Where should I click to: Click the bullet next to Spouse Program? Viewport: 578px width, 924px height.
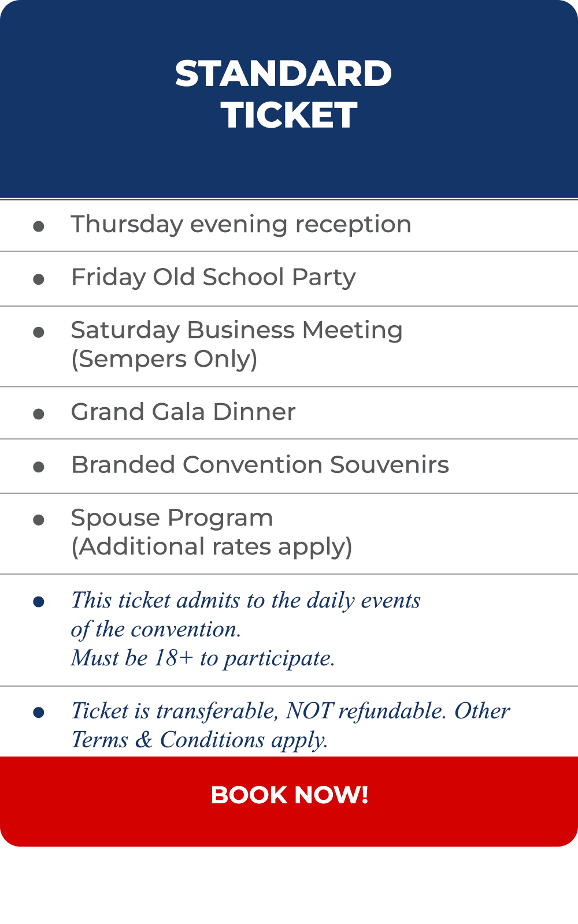[39, 520]
